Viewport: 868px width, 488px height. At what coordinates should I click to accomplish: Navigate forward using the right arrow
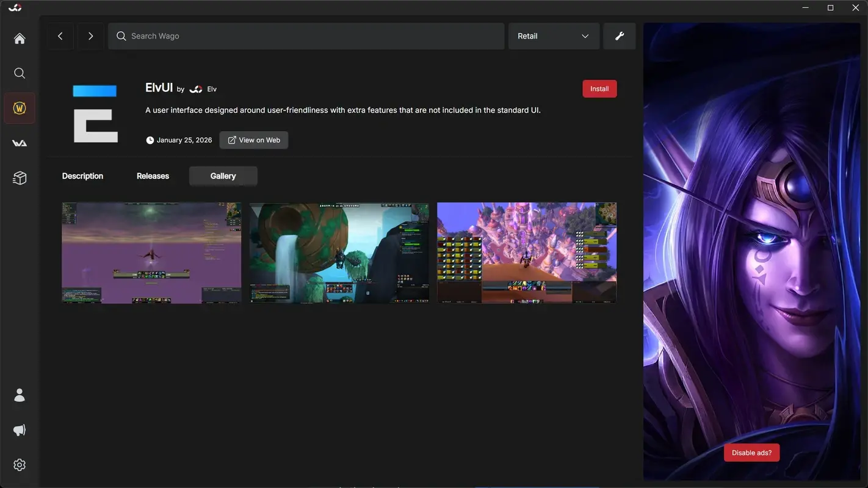90,35
